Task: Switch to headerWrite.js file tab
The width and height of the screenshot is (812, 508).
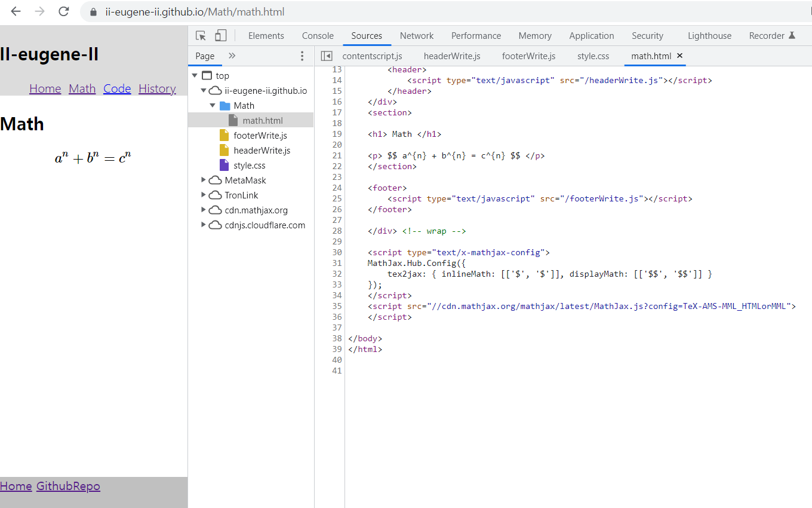Action: (452, 56)
